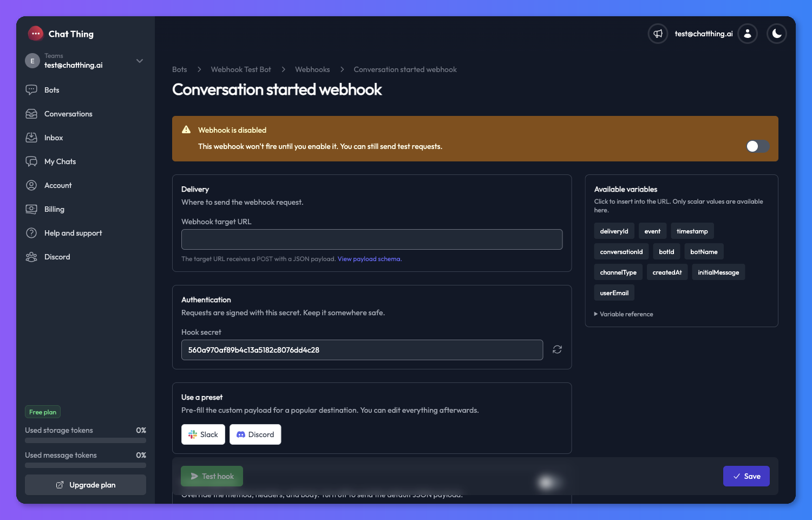Send a test request with Test hook
812x520 pixels.
[212, 476]
